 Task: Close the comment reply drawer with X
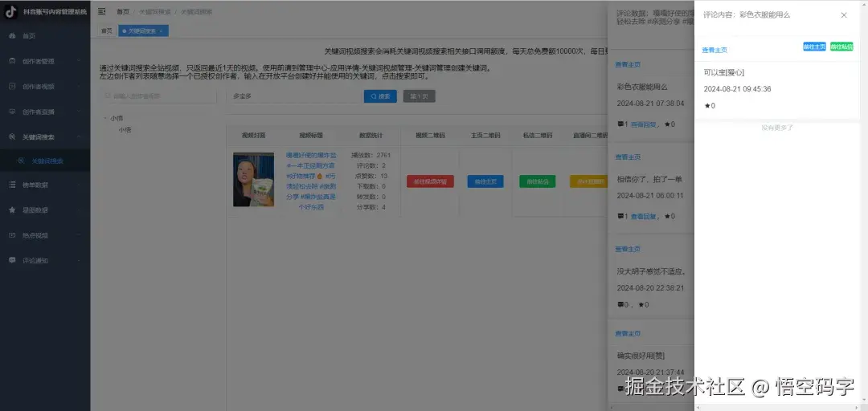click(x=844, y=15)
